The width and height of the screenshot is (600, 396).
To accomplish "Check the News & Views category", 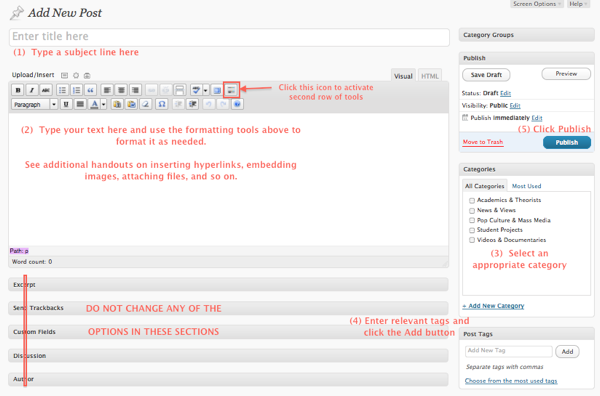I will (x=472, y=210).
